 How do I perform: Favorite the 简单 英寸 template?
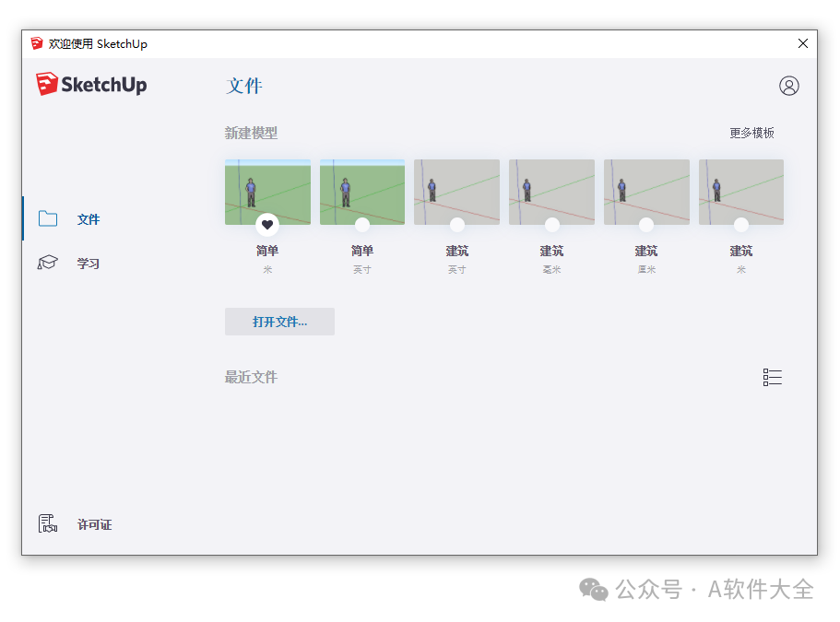[362, 225]
